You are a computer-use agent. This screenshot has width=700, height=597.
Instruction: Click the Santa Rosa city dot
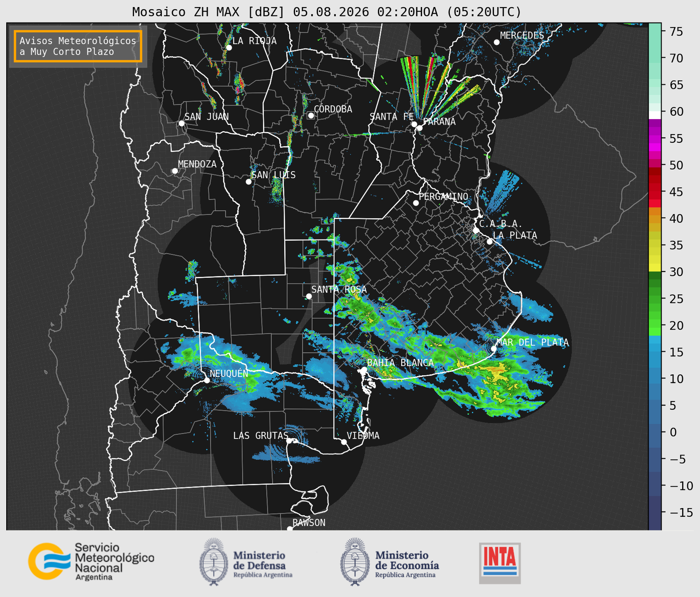309,296
